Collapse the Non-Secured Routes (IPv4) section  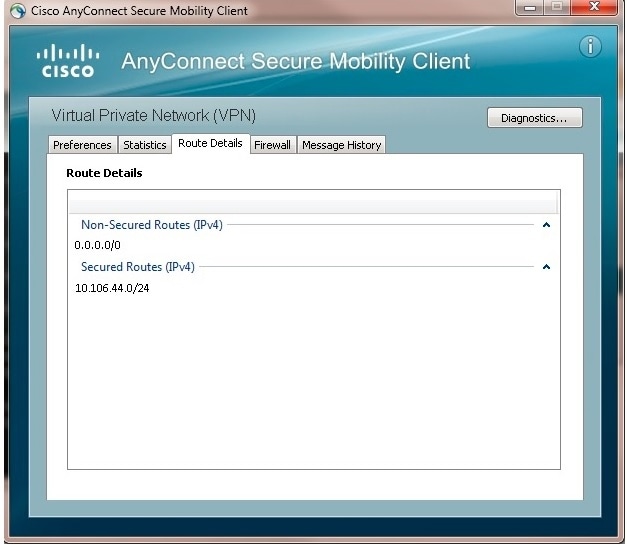pos(546,225)
